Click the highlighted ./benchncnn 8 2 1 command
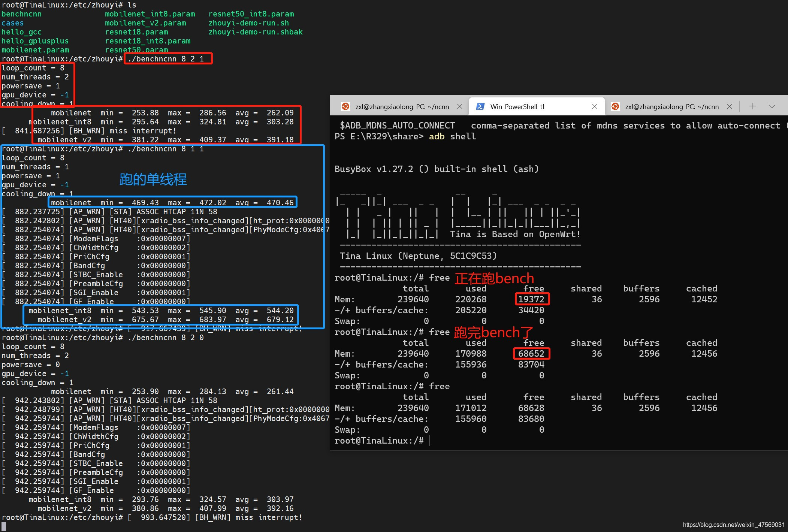Screen dimensions: 788x532 point(168,58)
